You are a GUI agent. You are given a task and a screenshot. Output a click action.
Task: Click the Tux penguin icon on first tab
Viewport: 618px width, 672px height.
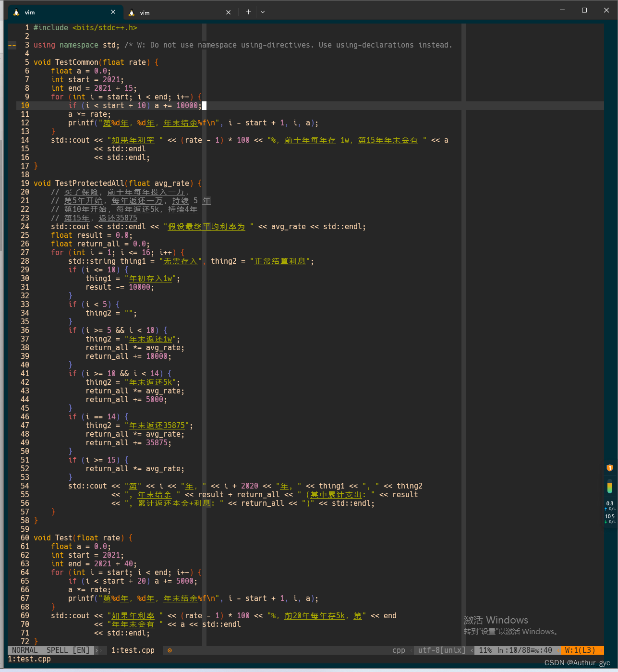pyautogui.click(x=16, y=12)
